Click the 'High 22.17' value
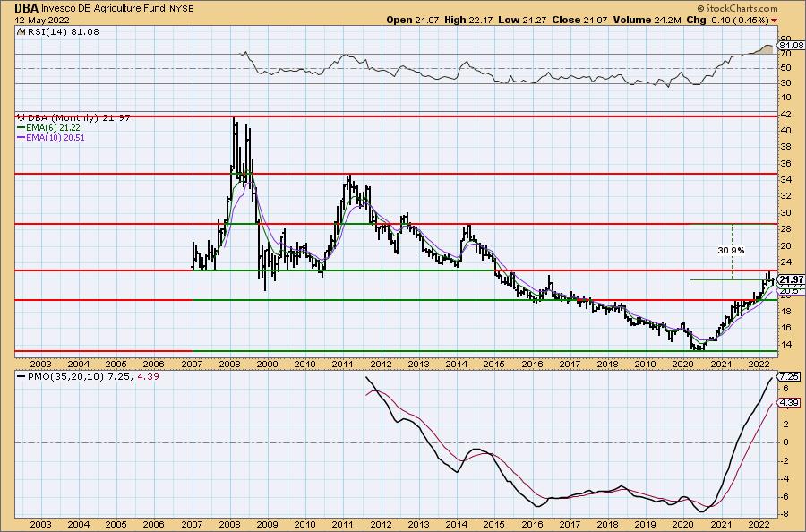Viewport: 806px width, 532px height. click(468, 20)
